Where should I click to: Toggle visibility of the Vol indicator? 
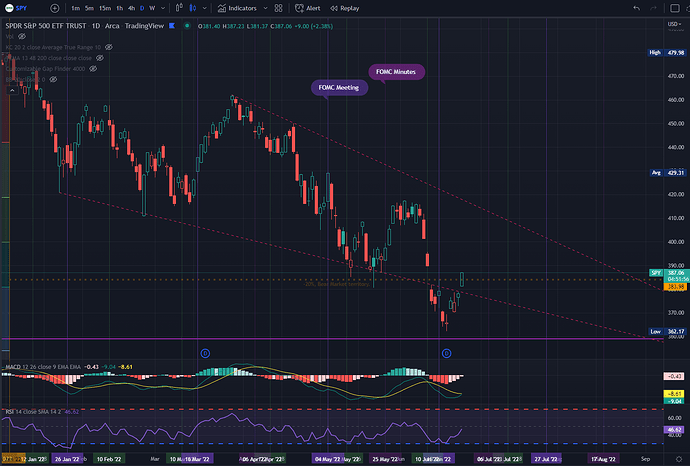point(22,37)
